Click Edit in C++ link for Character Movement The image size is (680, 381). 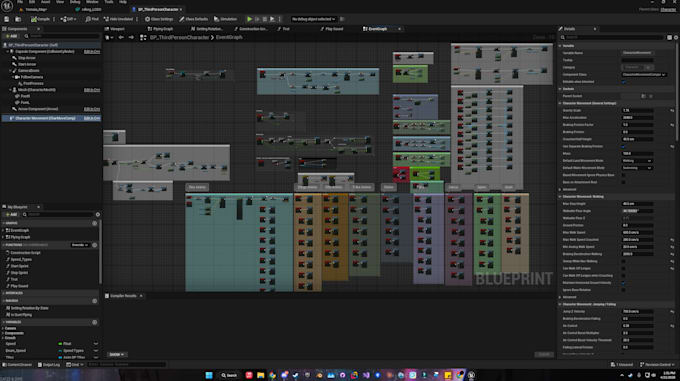coord(92,118)
